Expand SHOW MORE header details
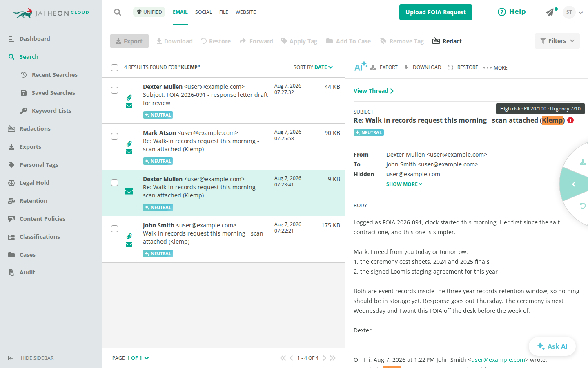588x368 pixels. click(404, 184)
